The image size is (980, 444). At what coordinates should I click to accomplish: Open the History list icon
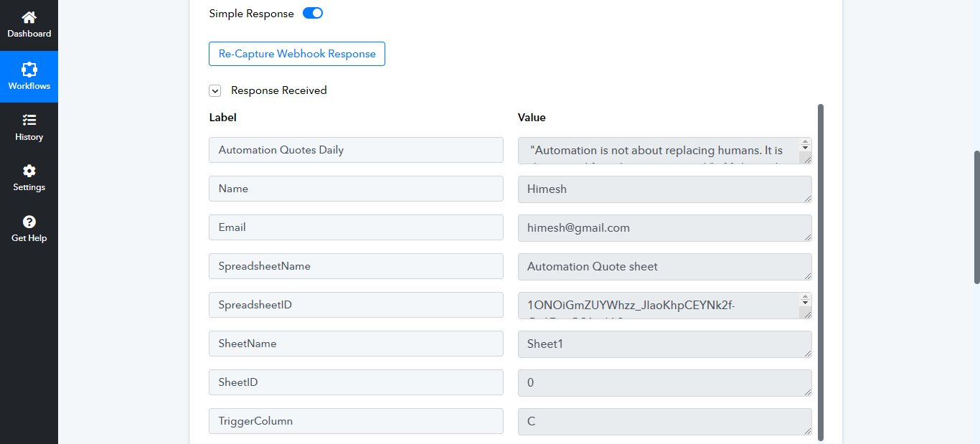coord(29,120)
